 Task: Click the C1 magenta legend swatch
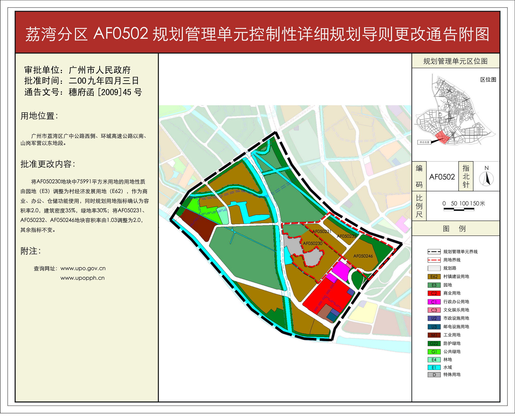pos(434,302)
